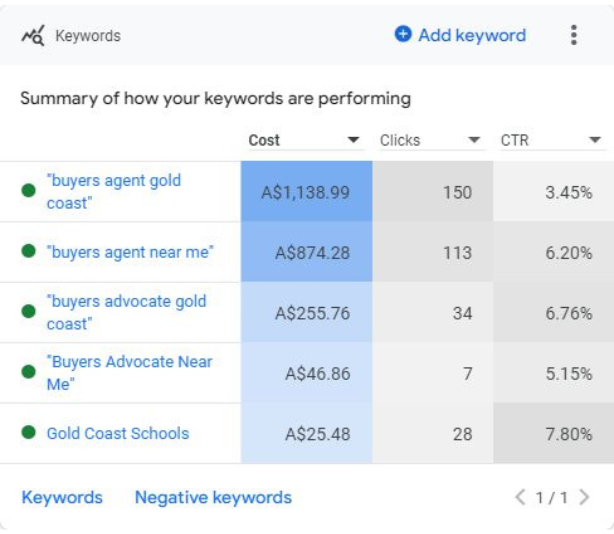Go to next page arrow
The height and width of the screenshot is (534, 614).
tap(584, 497)
